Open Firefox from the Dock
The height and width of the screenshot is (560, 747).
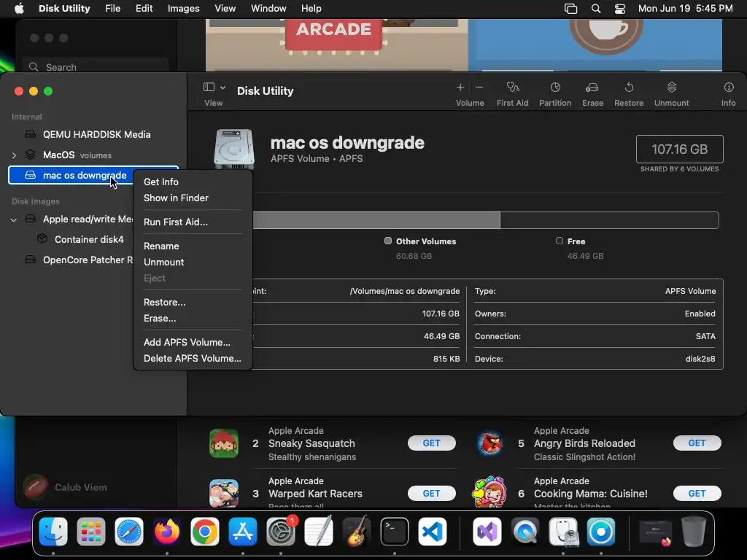coord(167,532)
